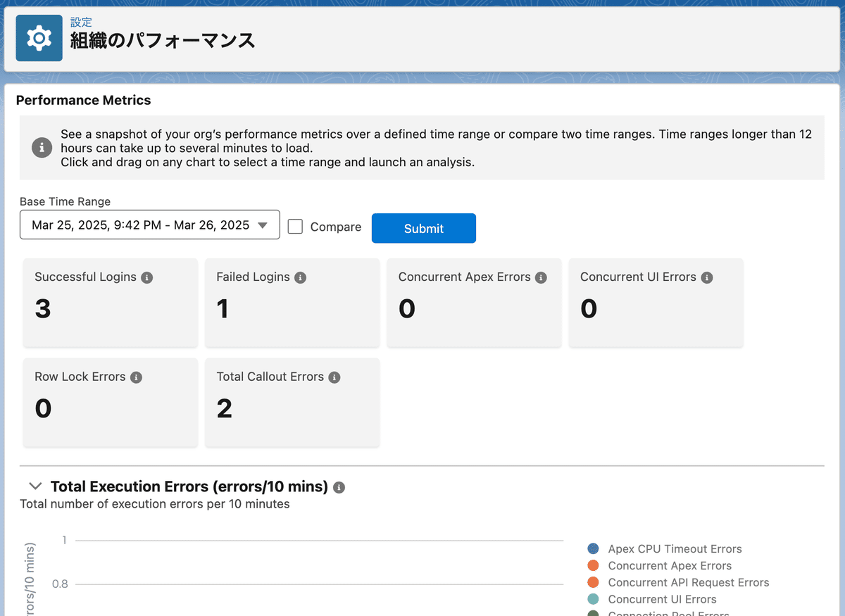Click the Submit button
Viewport: 845px width, 616px height.
tap(423, 228)
